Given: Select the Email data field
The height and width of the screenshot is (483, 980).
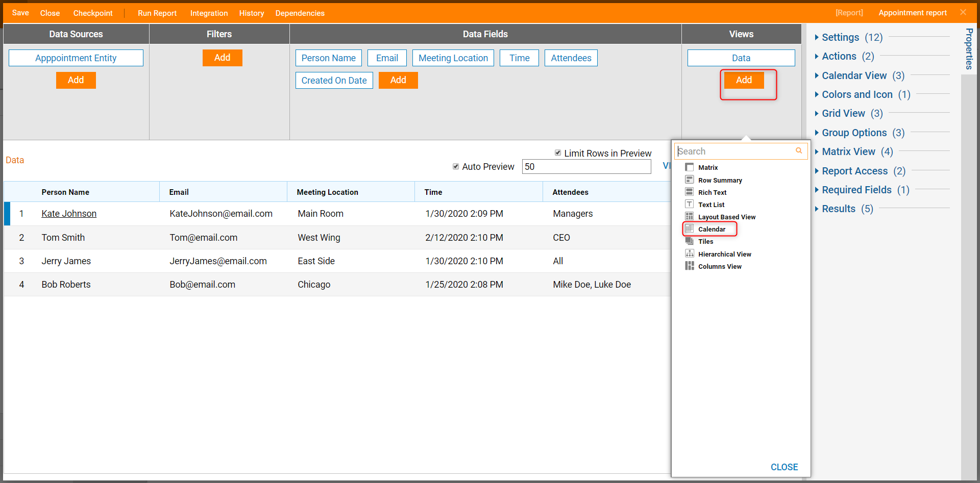Looking at the screenshot, I should coord(387,58).
